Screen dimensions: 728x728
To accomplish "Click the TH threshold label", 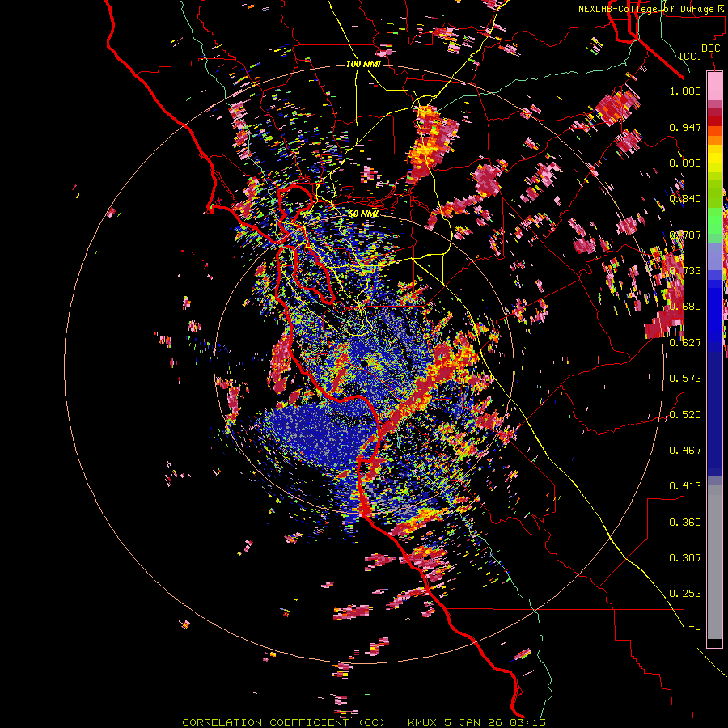I will (695, 630).
